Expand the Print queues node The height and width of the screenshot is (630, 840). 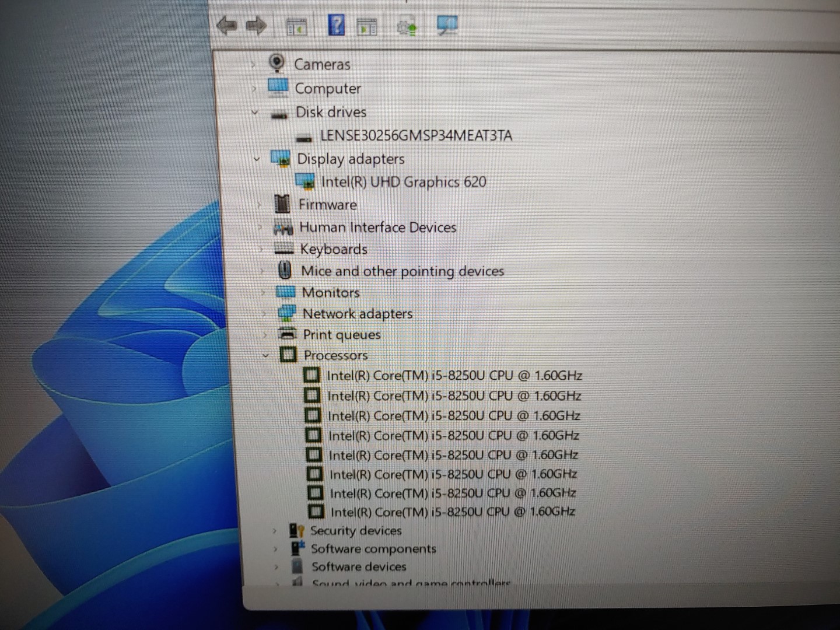coord(265,335)
